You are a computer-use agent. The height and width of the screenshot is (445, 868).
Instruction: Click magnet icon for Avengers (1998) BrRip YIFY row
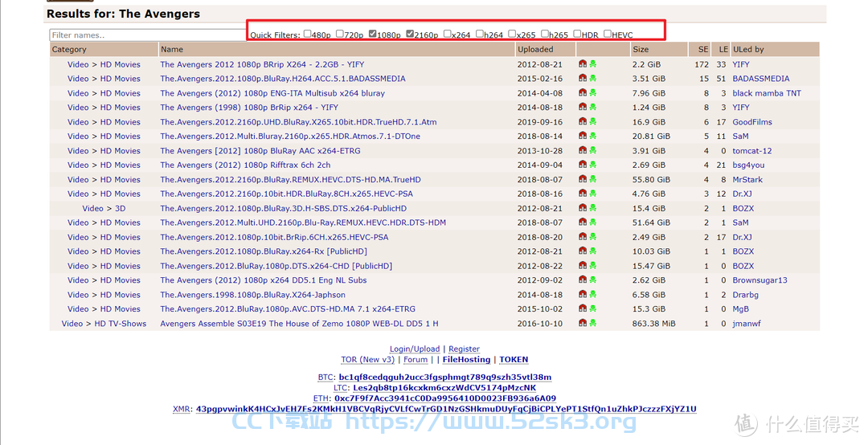pyautogui.click(x=583, y=107)
